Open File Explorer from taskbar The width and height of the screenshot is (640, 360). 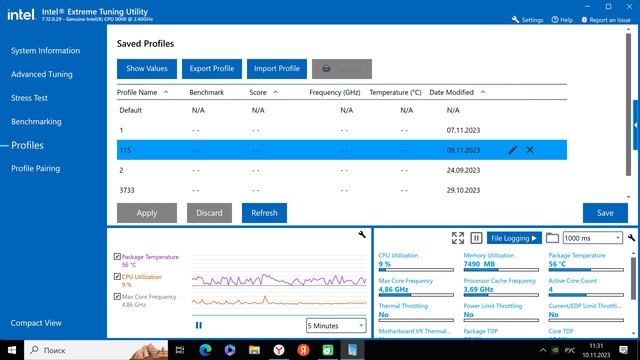254,350
